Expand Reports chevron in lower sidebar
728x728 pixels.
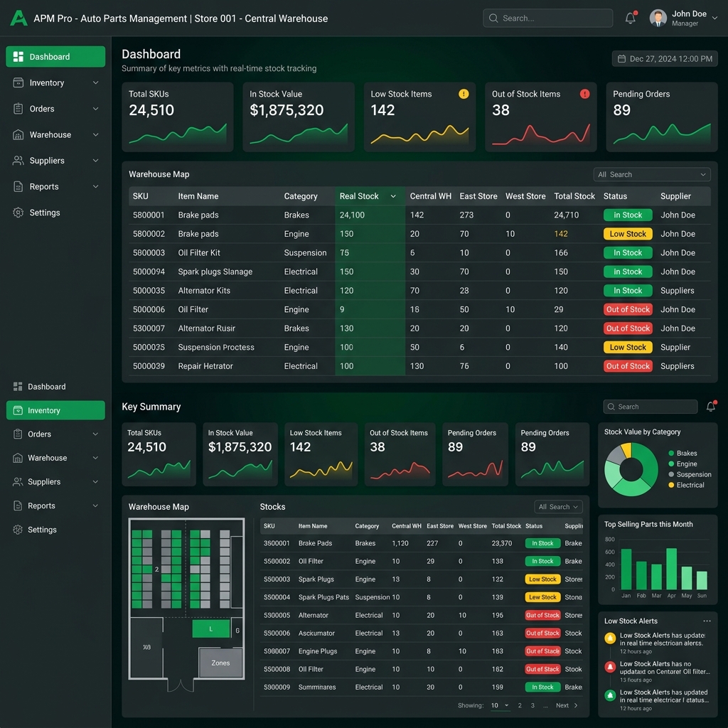[95, 505]
